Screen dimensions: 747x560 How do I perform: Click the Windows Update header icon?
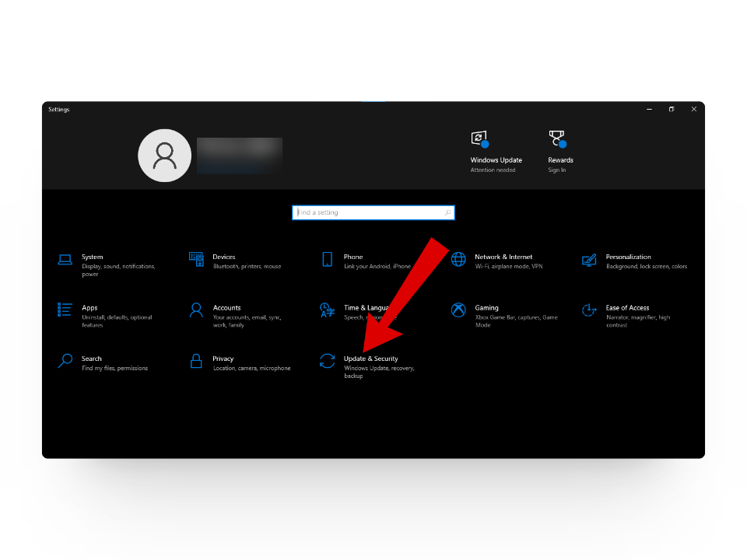[480, 139]
